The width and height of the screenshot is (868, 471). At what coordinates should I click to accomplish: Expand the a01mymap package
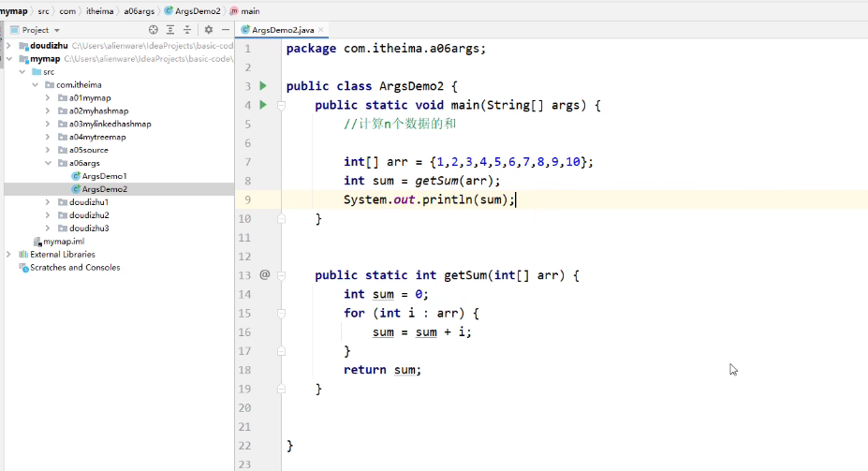click(48, 98)
